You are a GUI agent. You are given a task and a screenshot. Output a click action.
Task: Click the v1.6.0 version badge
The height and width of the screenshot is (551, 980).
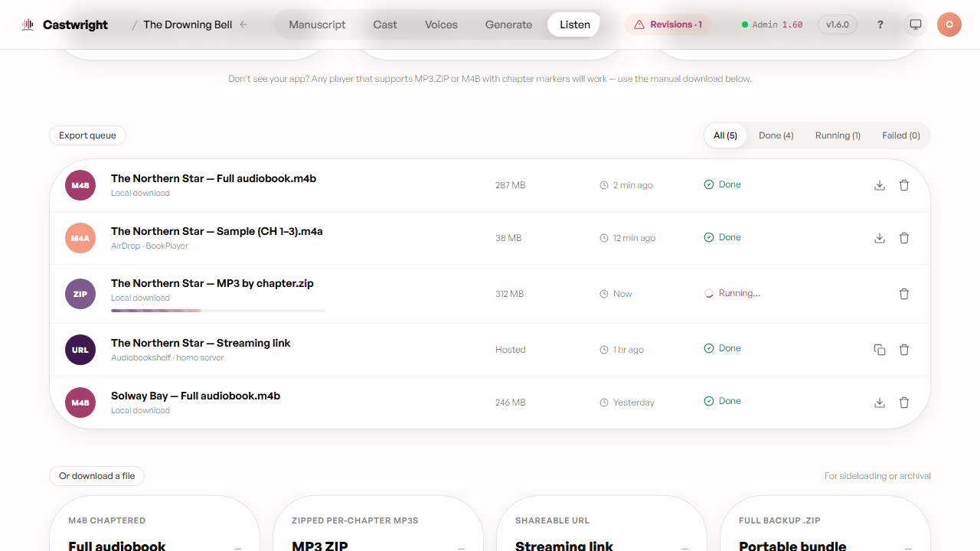(x=838, y=24)
